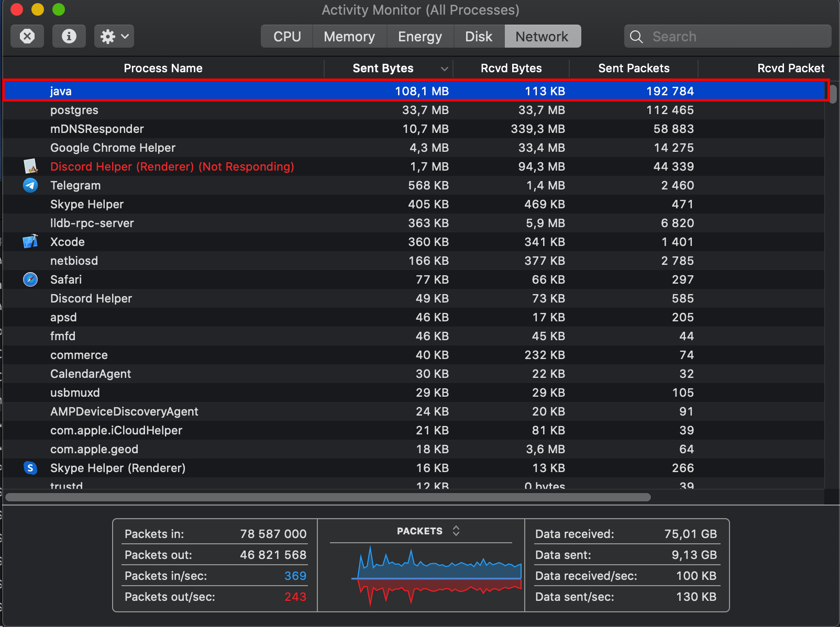Select the netbiosd process row

pos(414,261)
